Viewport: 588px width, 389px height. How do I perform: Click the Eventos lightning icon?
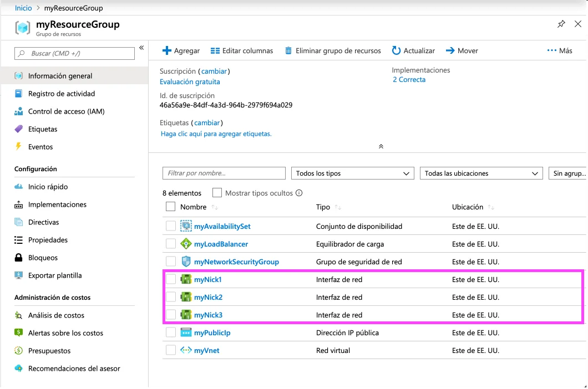coord(18,146)
